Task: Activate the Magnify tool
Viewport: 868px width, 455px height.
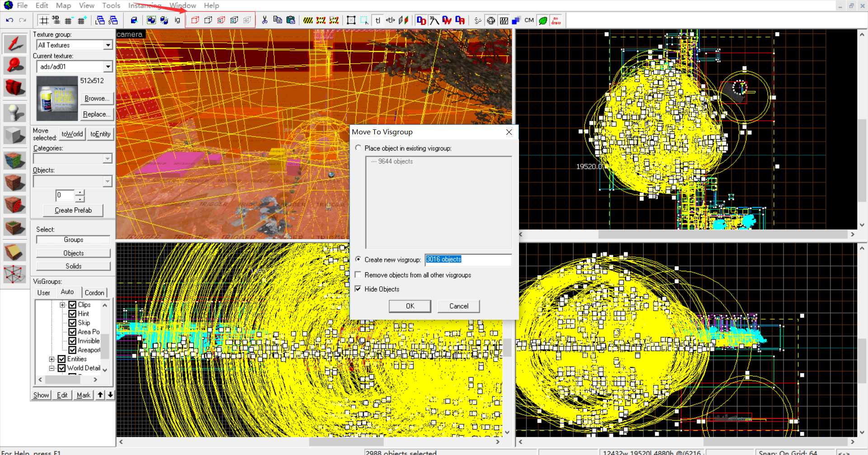Action: pyautogui.click(x=14, y=66)
